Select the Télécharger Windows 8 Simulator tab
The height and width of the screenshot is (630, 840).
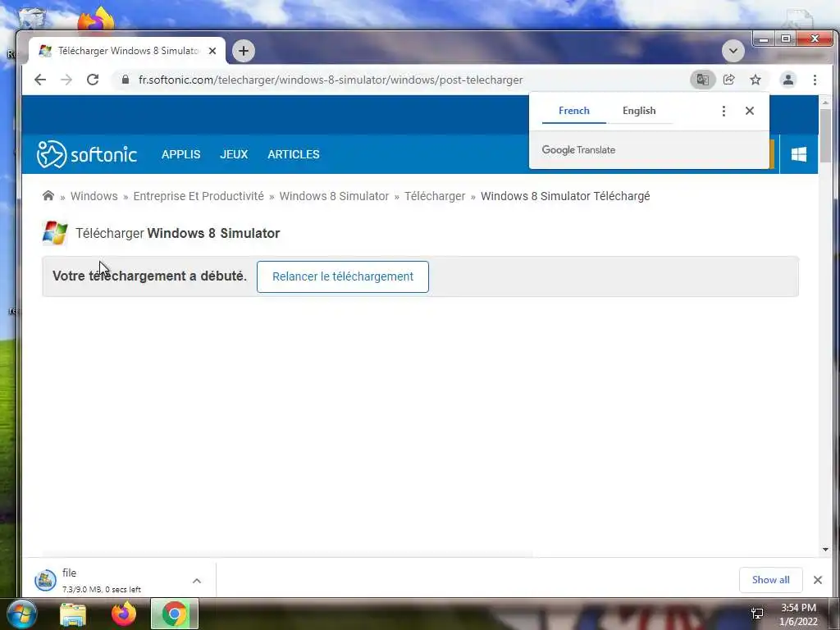126,51
